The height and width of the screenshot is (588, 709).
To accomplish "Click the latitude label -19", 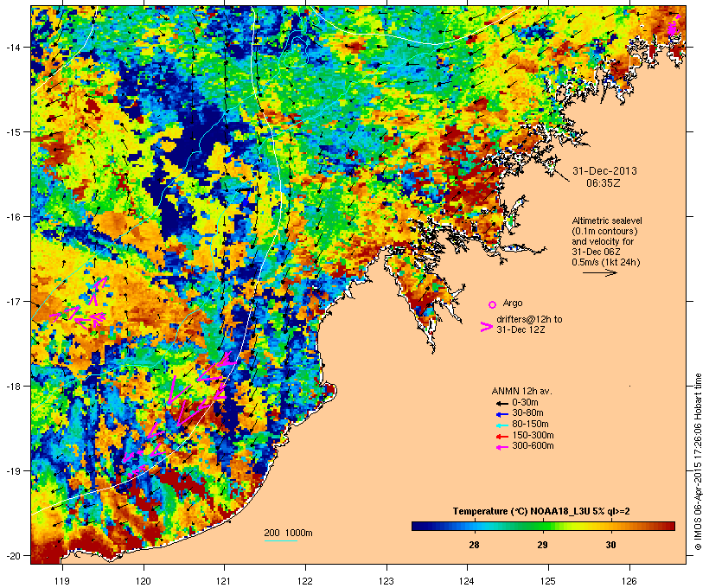I will [12, 471].
